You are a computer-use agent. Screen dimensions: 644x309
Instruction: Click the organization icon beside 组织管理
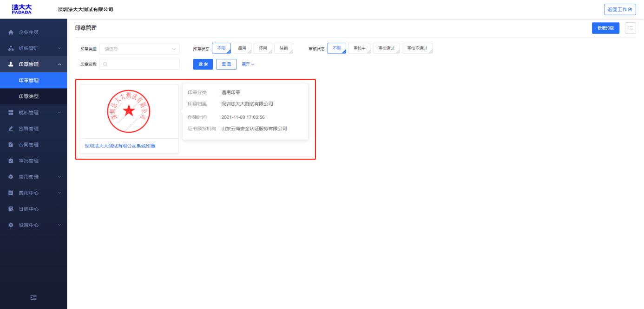pos(11,48)
